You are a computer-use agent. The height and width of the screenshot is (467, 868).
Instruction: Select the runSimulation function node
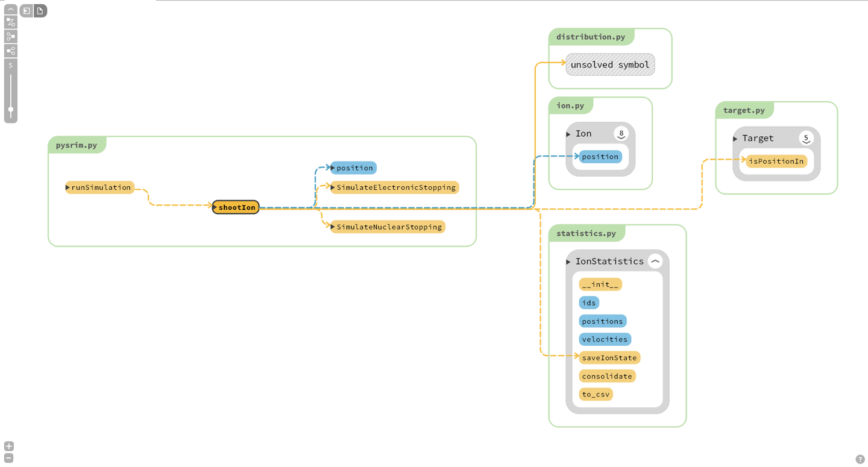[x=99, y=187]
